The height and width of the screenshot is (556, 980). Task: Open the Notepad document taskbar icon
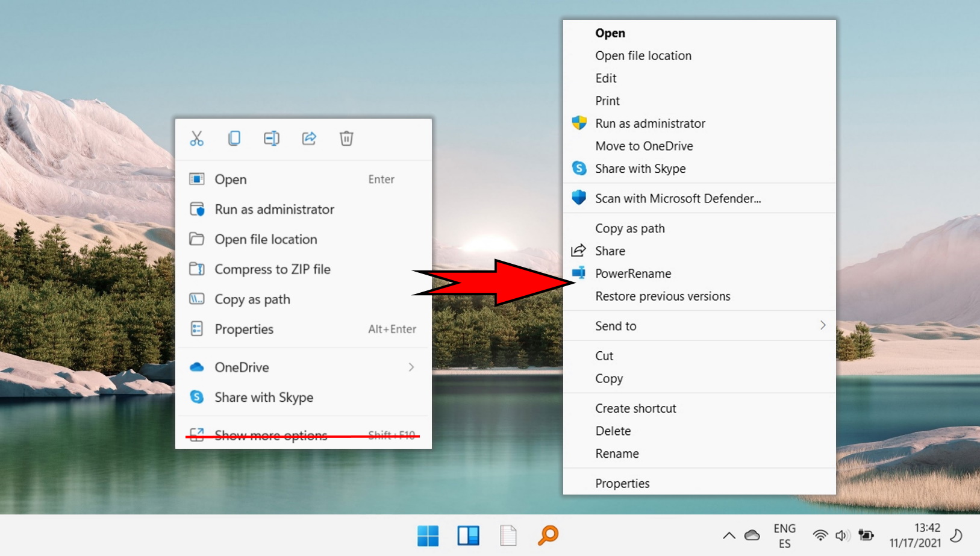(x=508, y=536)
